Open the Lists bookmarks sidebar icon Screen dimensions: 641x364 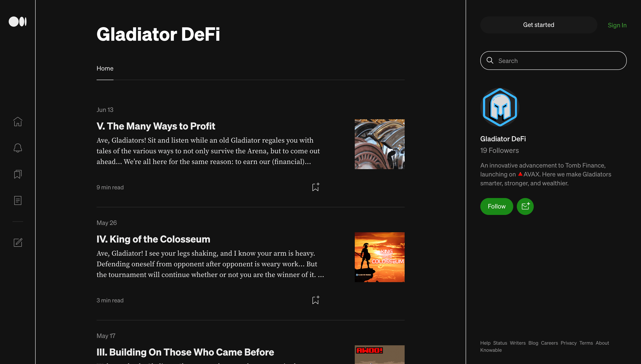[x=18, y=174]
